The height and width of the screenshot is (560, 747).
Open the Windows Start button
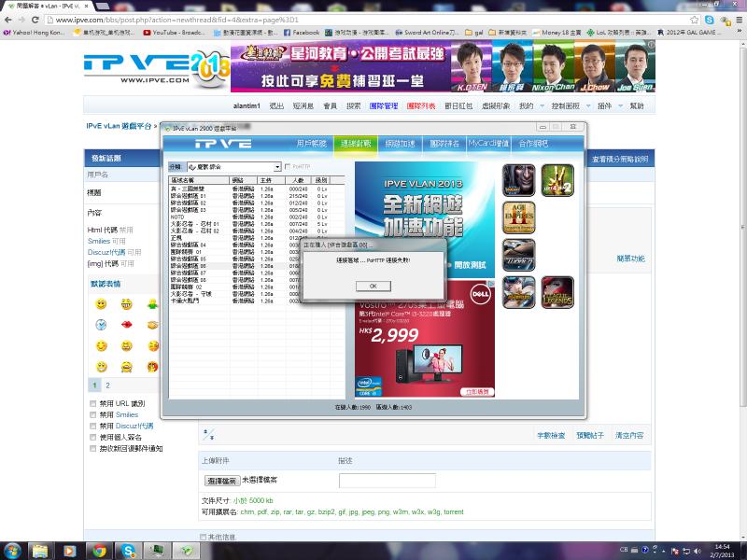(11, 551)
